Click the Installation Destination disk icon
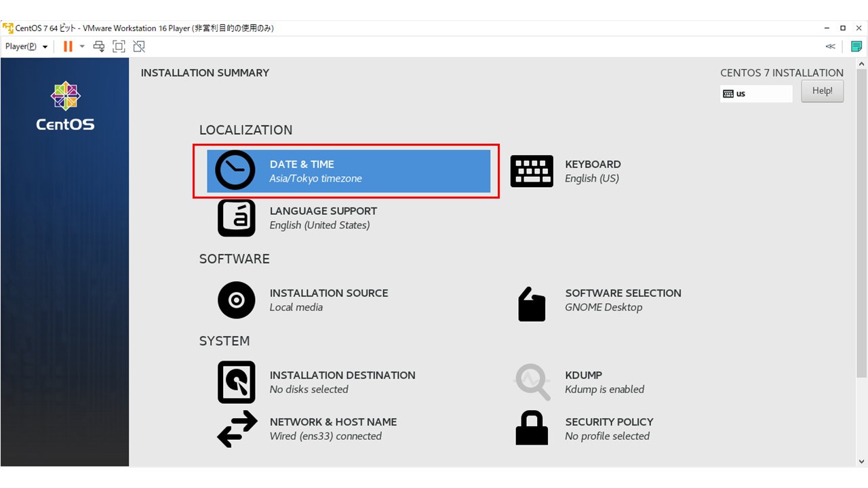Screen dimensions: 868x488 [x=236, y=382]
